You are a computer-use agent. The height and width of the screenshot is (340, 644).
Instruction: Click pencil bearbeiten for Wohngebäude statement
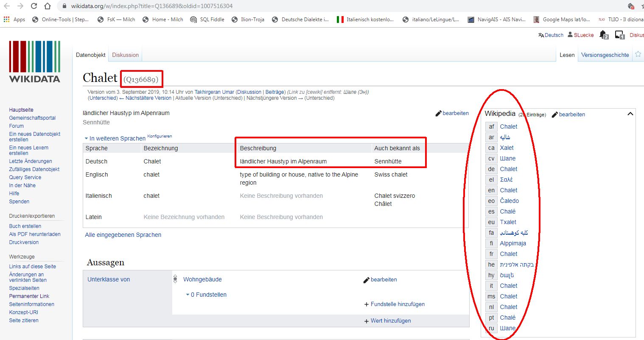pos(380,280)
